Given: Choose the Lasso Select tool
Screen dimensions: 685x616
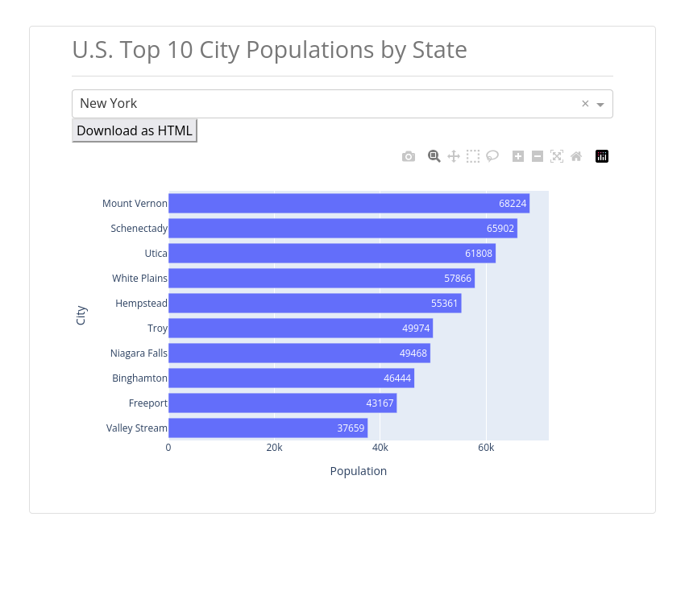Looking at the screenshot, I should (492, 156).
